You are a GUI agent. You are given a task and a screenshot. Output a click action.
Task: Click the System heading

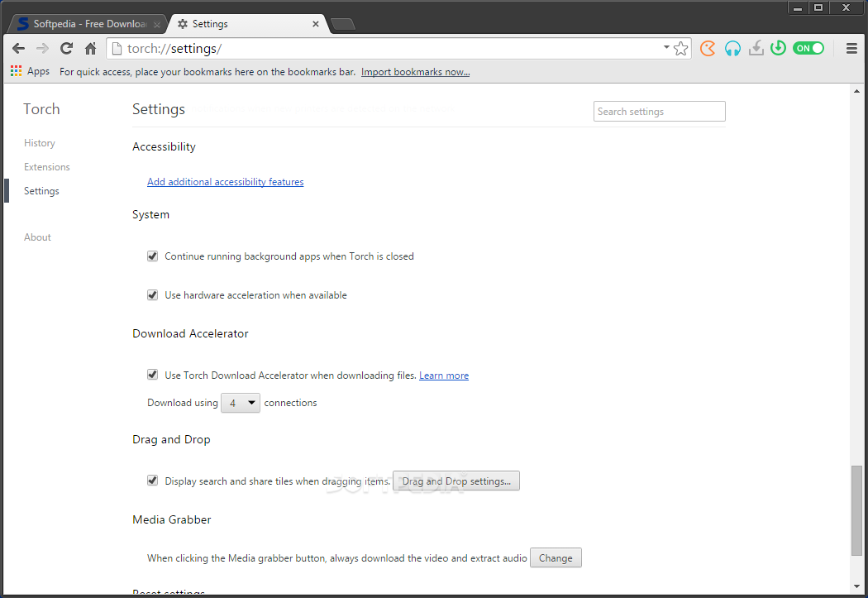[150, 215]
